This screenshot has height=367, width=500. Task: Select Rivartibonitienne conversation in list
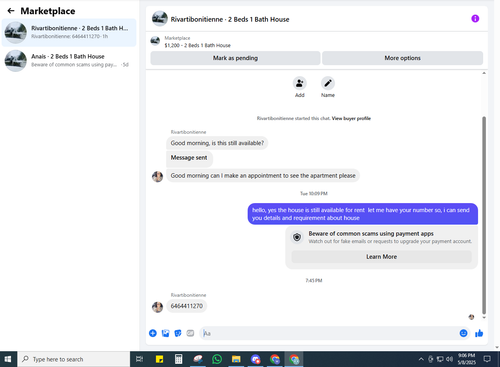[69, 32]
